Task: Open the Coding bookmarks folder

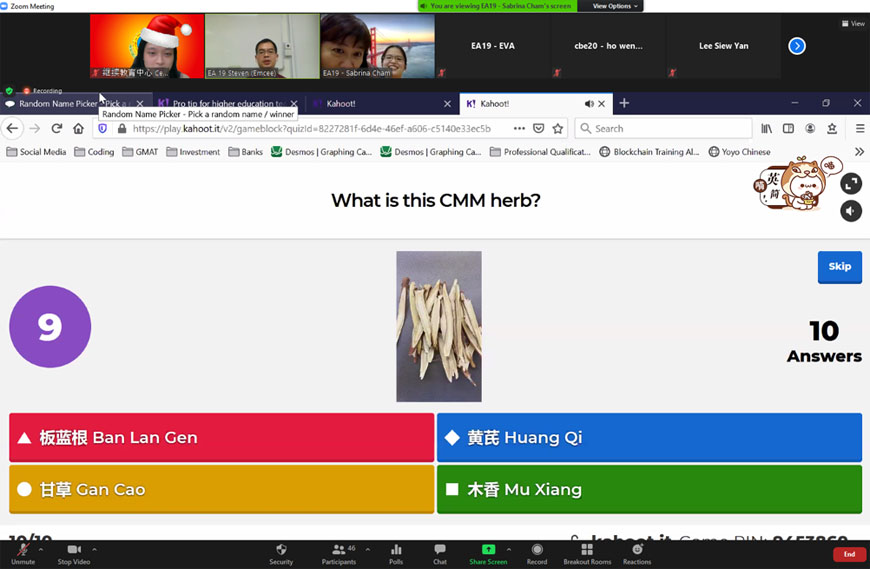Action: point(94,152)
